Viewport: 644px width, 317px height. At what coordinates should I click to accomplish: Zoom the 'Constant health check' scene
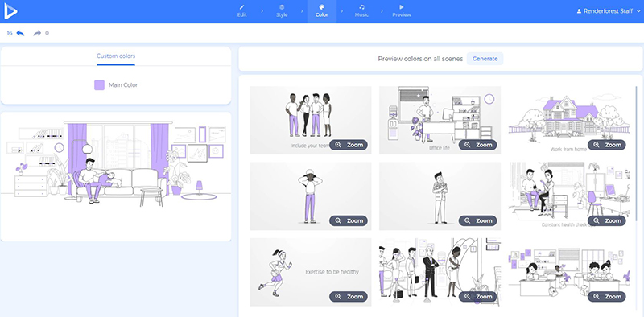click(x=607, y=220)
